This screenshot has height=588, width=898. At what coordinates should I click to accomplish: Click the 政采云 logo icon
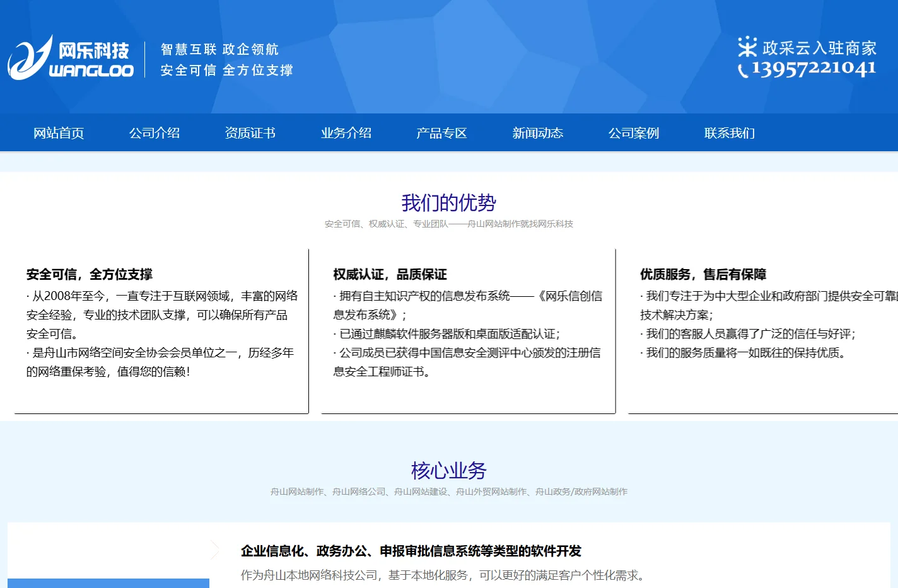tap(747, 47)
